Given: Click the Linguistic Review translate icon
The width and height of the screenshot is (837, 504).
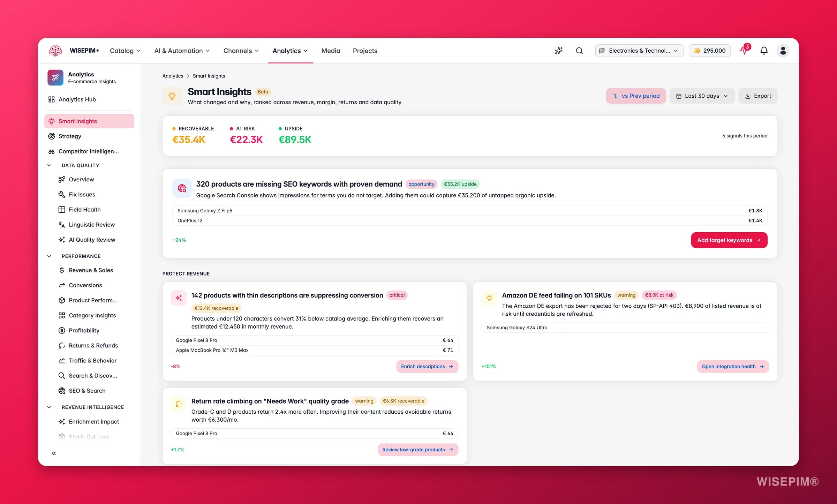Looking at the screenshot, I should 62,225.
